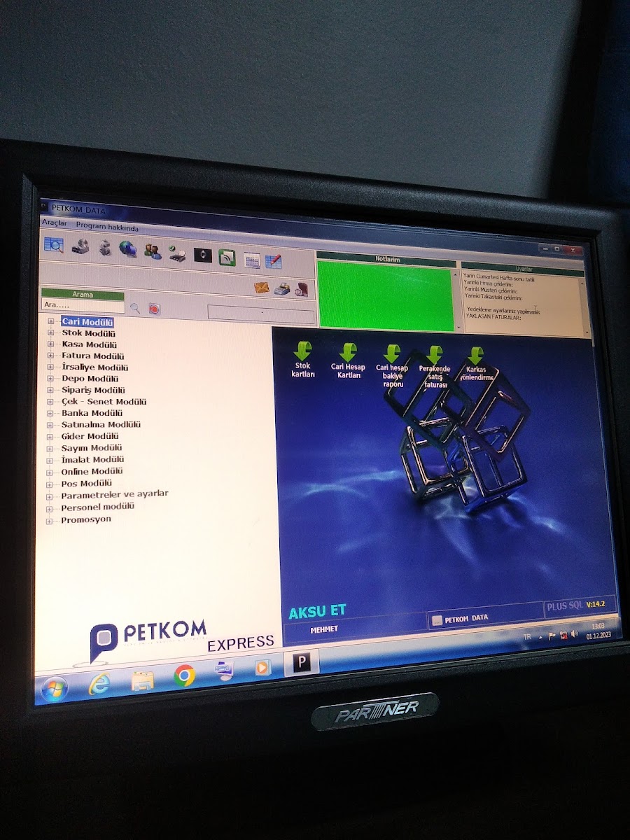This screenshot has height=840, width=630.
Task: Select Online Modülü in the tree
Action: (92, 472)
